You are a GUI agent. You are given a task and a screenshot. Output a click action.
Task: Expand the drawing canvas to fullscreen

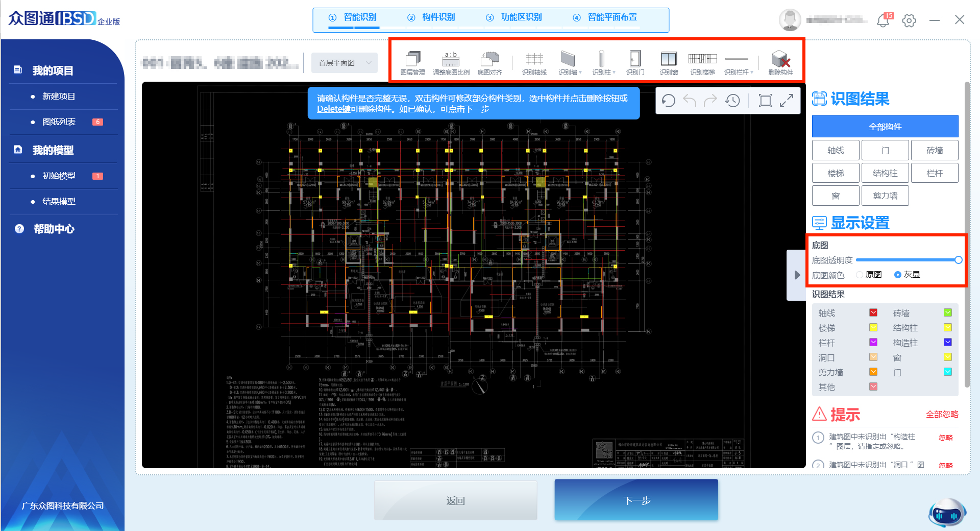[x=787, y=101]
